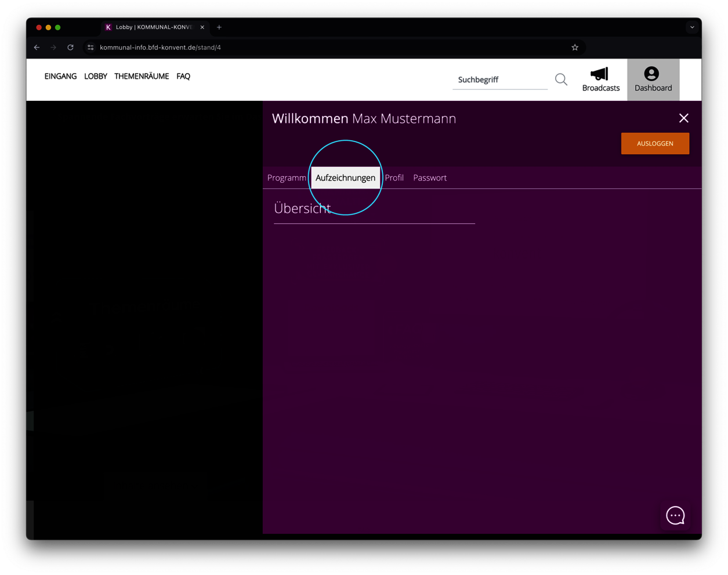Select the Aufzeichnungen tab

(345, 178)
